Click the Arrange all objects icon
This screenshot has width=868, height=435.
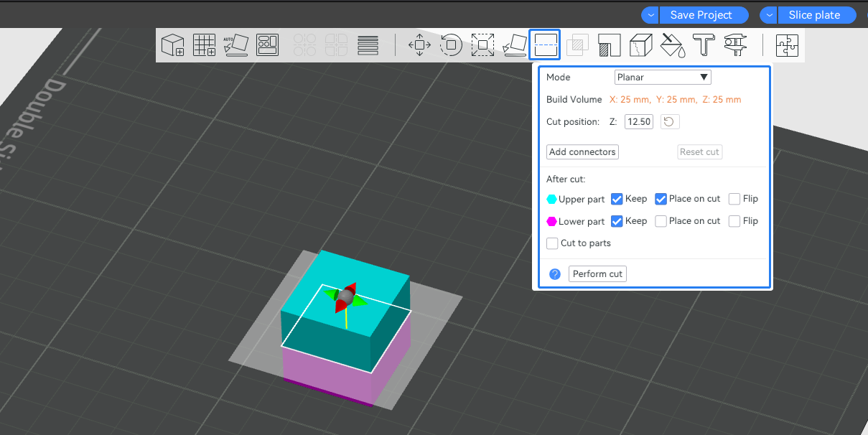[267, 45]
